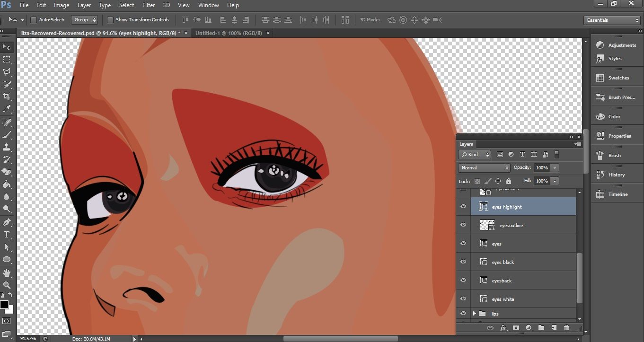Select the Rectangular Marquee tool

[7, 60]
